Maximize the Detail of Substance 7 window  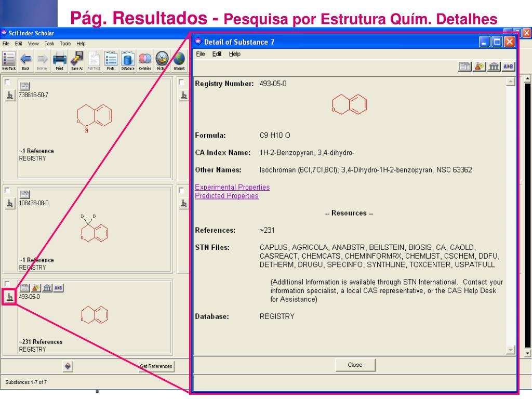[x=497, y=42]
